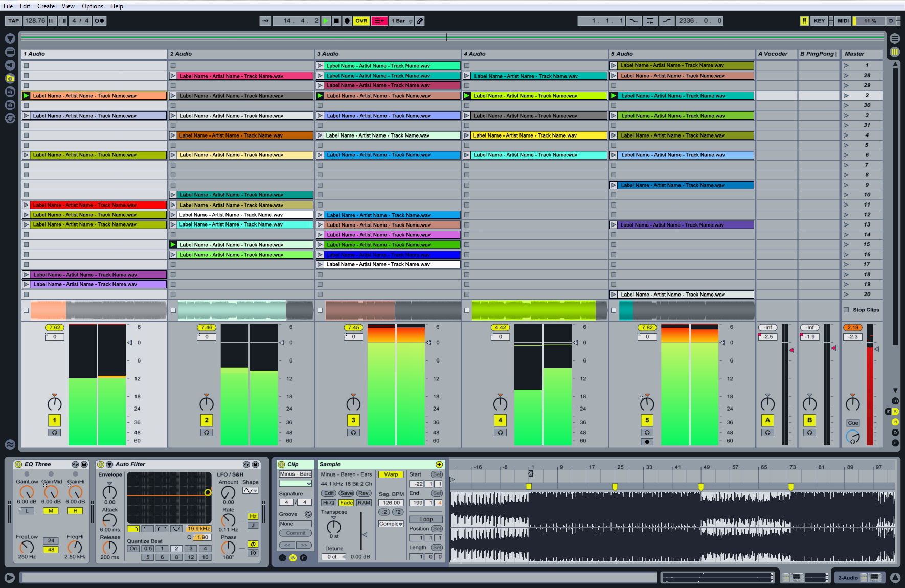Toggle the Draw Mode pencil icon
Screen dimensions: 905x588
[420, 21]
